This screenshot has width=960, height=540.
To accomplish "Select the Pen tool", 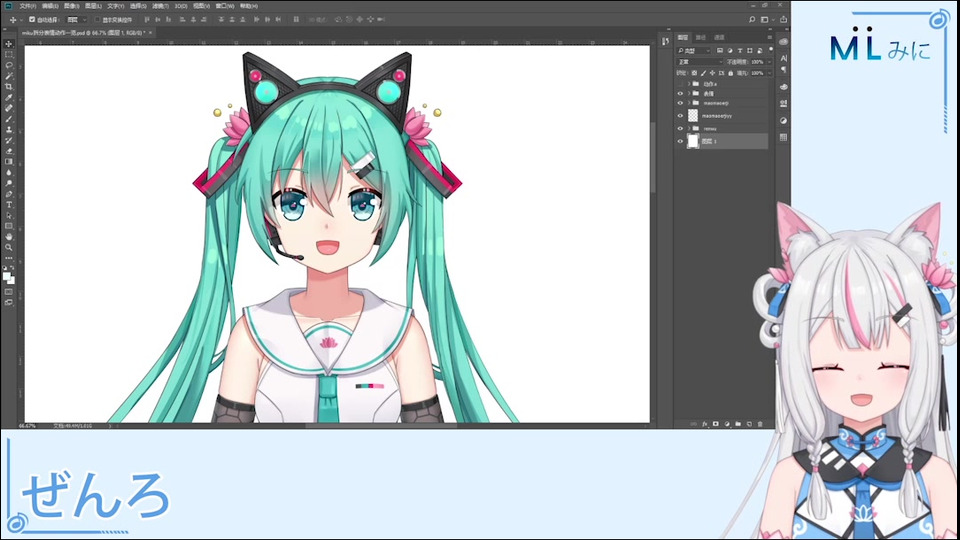I will (x=9, y=194).
